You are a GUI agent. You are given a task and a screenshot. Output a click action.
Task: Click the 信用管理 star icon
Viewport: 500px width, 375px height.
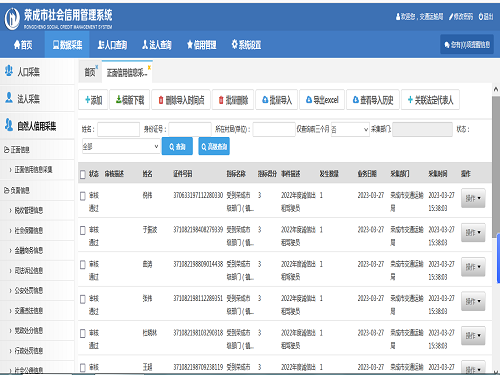[190, 44]
